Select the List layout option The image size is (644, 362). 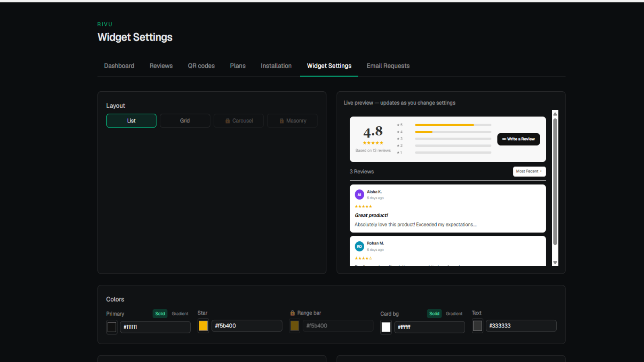(131, 121)
